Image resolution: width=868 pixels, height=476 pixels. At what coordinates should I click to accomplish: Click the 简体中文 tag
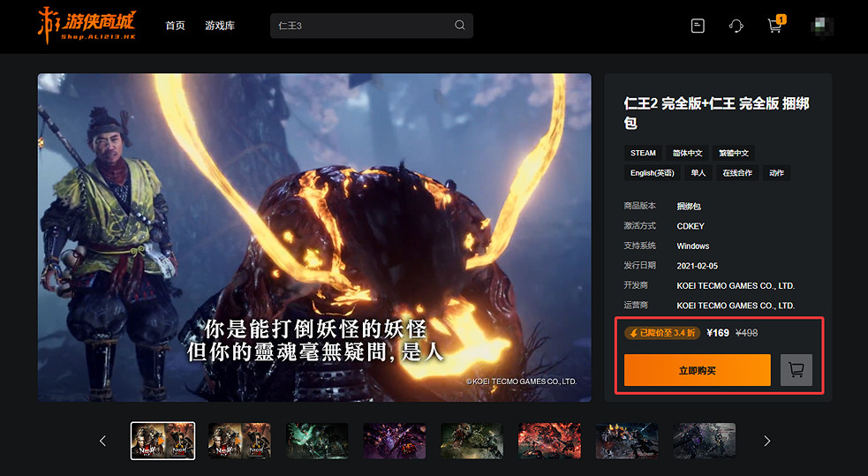tap(687, 153)
